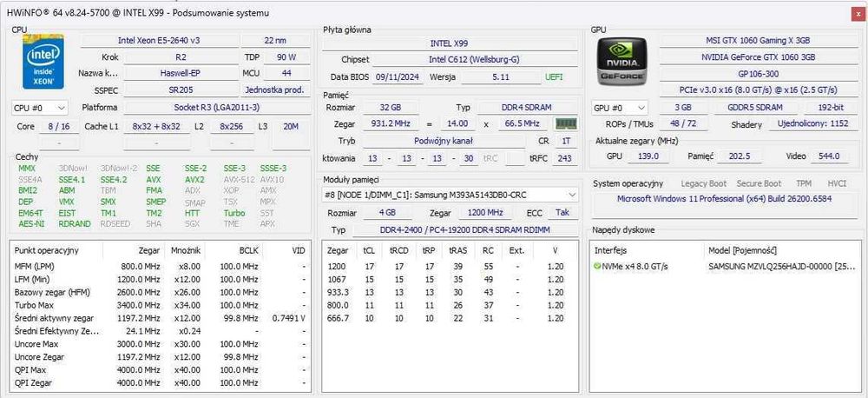
Task: Click the Video clock 544.0 value
Action: pos(829,156)
